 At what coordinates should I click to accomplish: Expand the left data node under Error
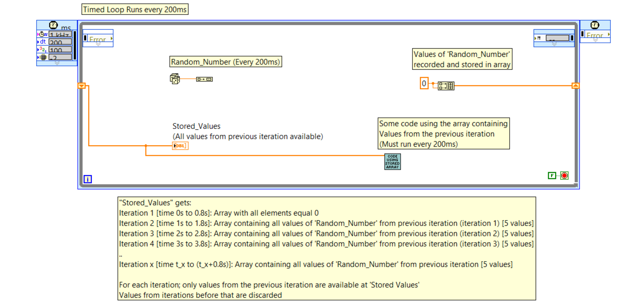click(98, 44)
